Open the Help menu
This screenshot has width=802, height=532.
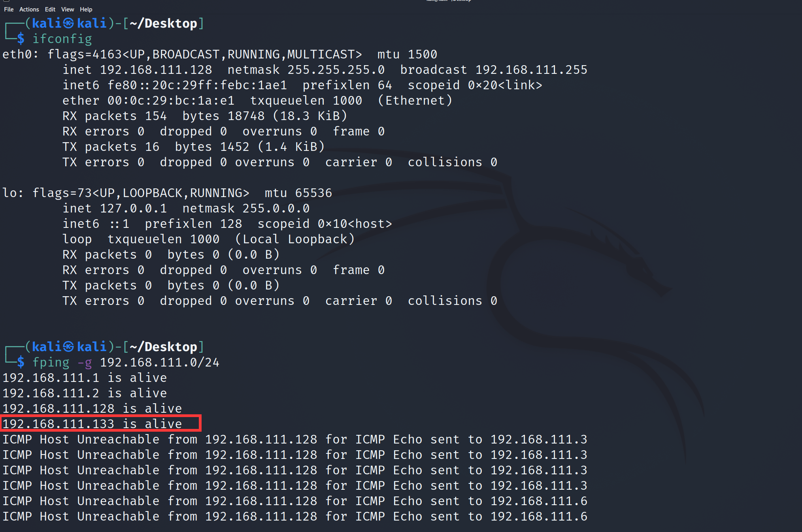click(x=86, y=9)
